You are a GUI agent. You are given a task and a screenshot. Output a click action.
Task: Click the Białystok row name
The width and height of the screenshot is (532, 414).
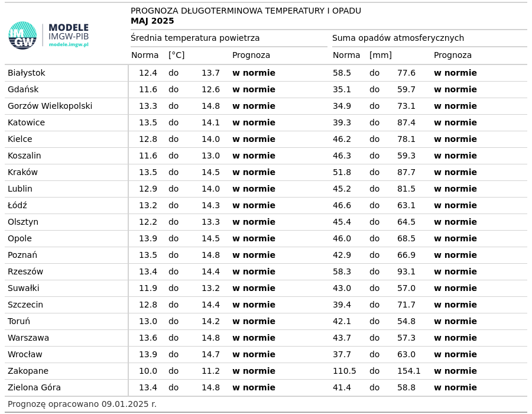[x=27, y=73]
